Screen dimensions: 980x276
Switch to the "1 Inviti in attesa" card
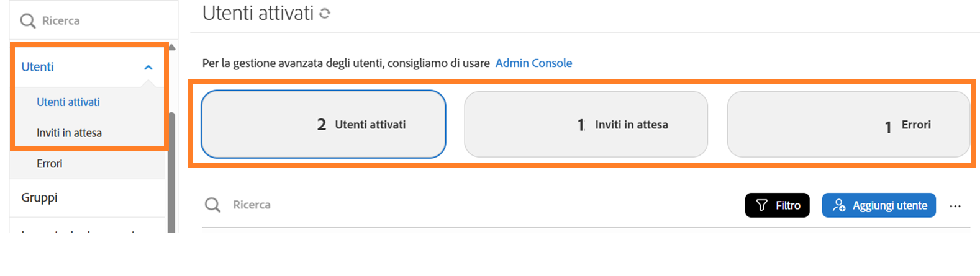pyautogui.click(x=586, y=124)
